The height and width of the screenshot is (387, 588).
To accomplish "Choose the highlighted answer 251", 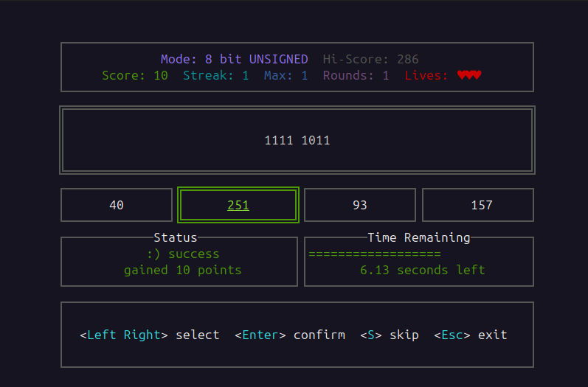I will (238, 205).
